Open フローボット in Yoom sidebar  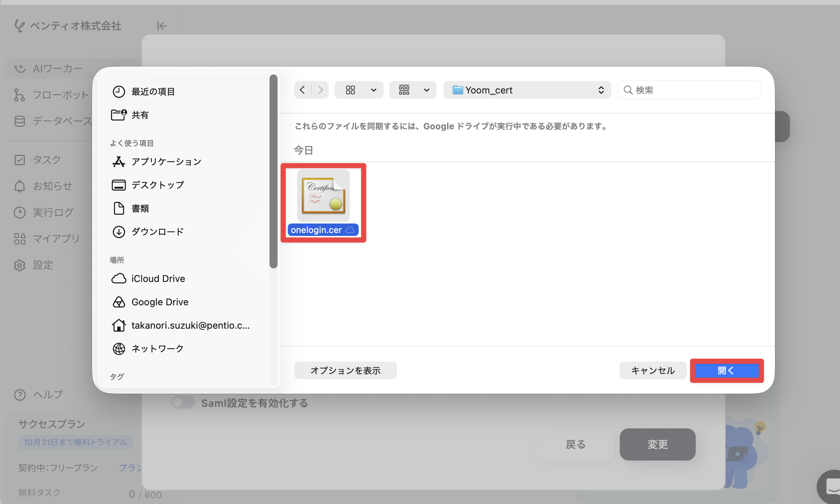tap(51, 95)
